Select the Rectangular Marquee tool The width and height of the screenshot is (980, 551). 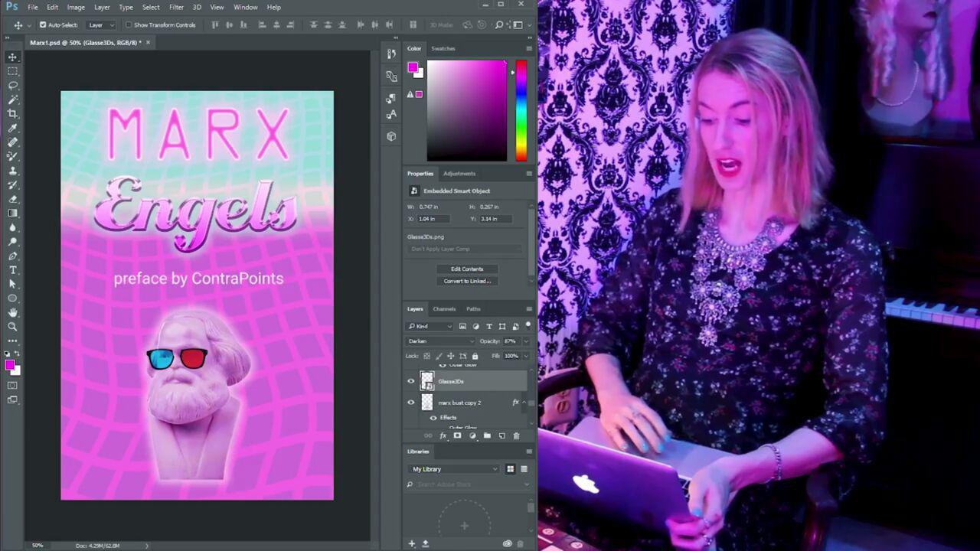pos(12,71)
